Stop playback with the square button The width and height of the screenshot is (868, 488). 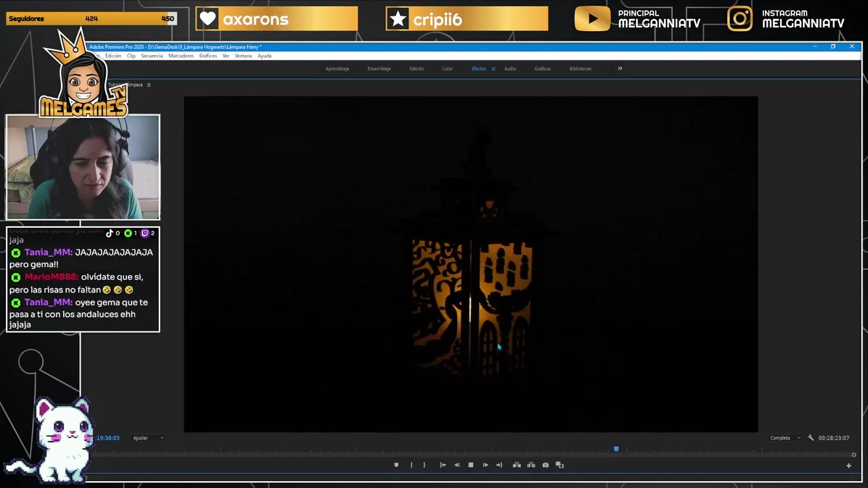tap(471, 465)
